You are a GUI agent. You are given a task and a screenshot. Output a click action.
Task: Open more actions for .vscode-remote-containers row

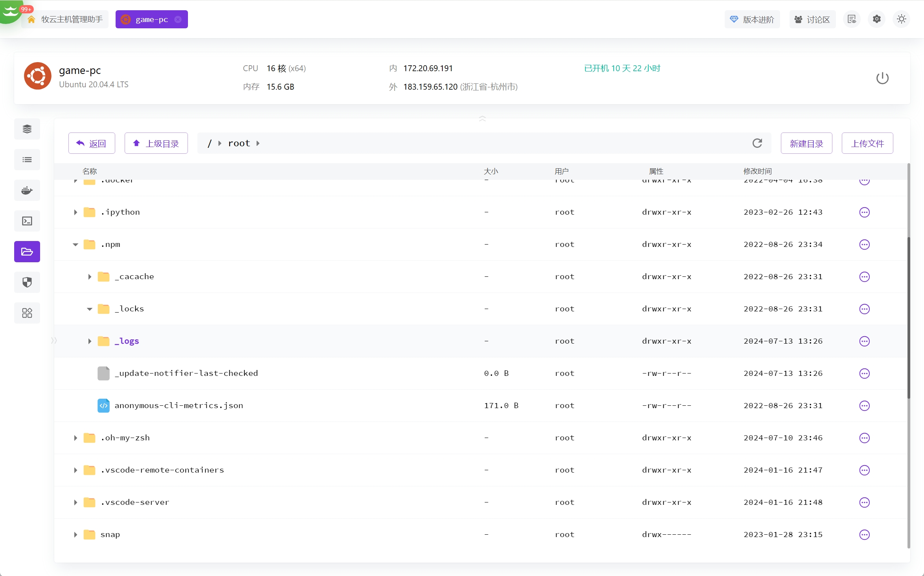coord(864,470)
